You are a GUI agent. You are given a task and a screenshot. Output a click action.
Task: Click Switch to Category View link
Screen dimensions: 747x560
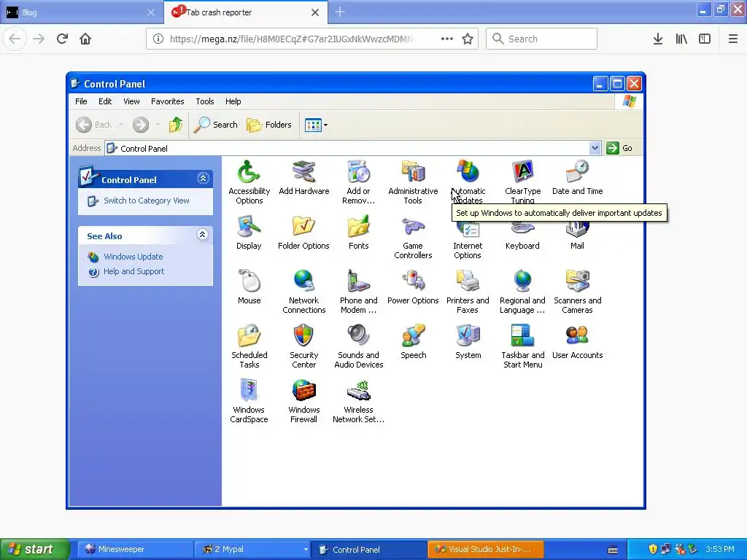coord(146,201)
